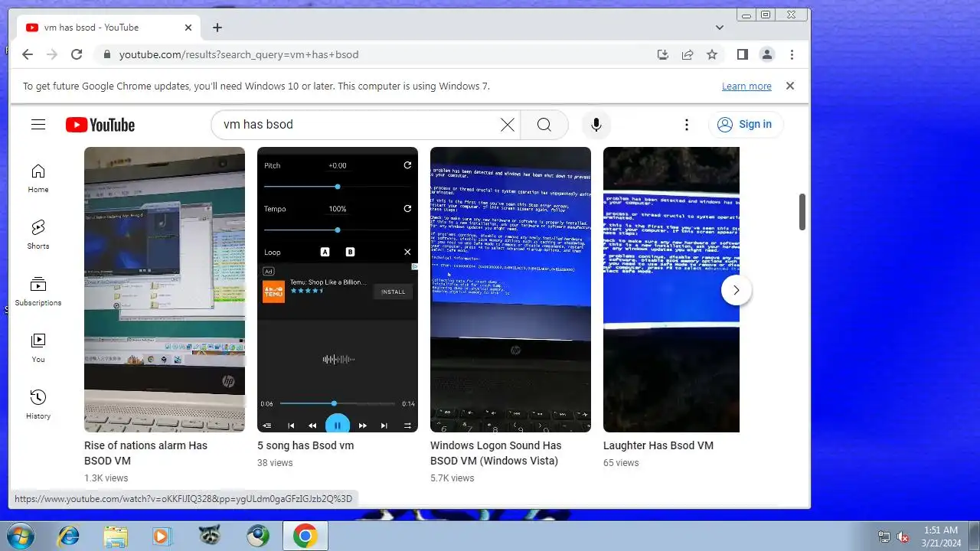Image resolution: width=980 pixels, height=551 pixels.
Task: Share this page via the share icon
Action: (x=688, y=54)
